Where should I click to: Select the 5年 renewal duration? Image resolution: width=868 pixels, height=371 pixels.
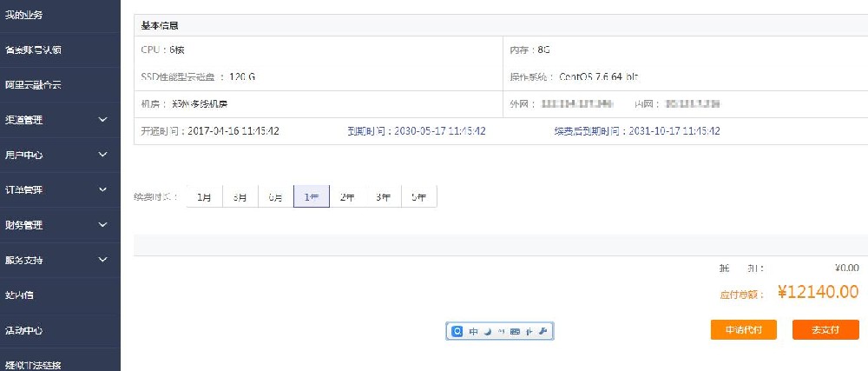coord(419,196)
